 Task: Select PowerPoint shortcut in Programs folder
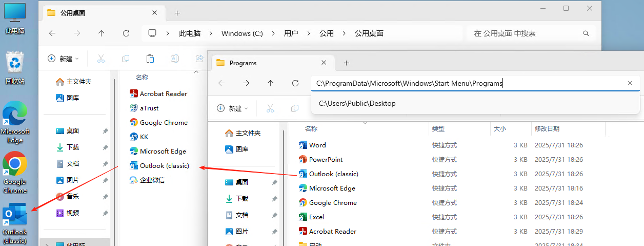326,160
